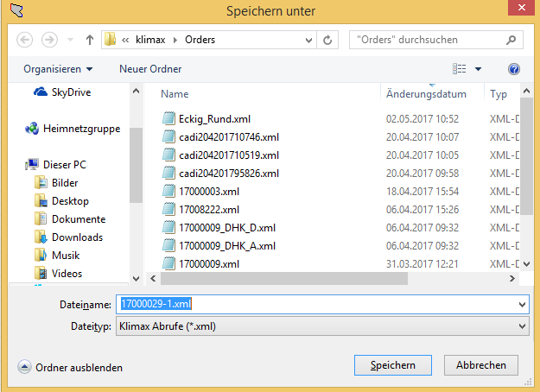Open recent locations dropdown arrow

coord(70,40)
